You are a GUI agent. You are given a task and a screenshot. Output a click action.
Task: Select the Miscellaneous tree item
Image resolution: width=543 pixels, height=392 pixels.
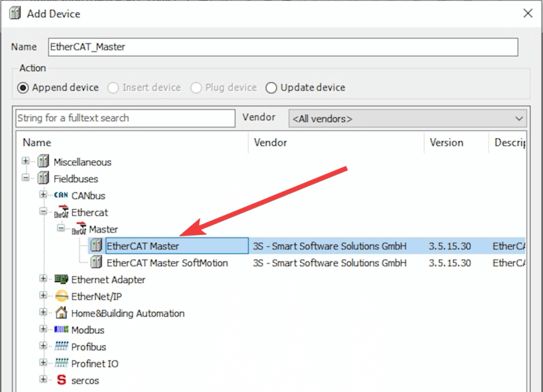83,162
